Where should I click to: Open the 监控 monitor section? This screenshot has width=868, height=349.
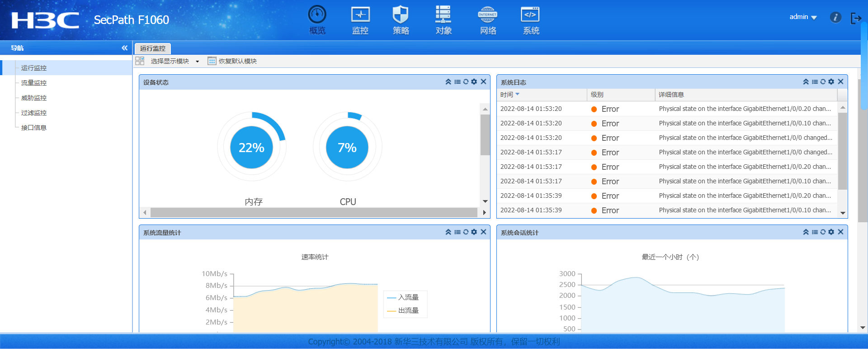click(x=360, y=20)
